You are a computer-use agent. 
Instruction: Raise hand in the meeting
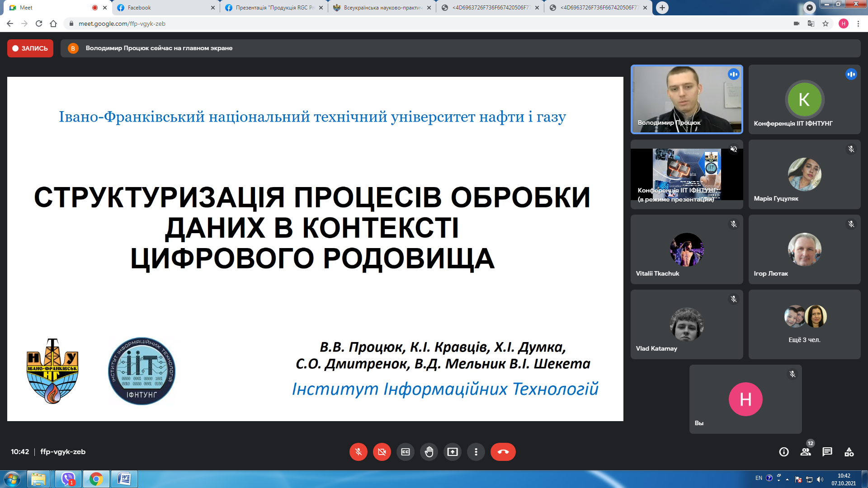click(429, 452)
